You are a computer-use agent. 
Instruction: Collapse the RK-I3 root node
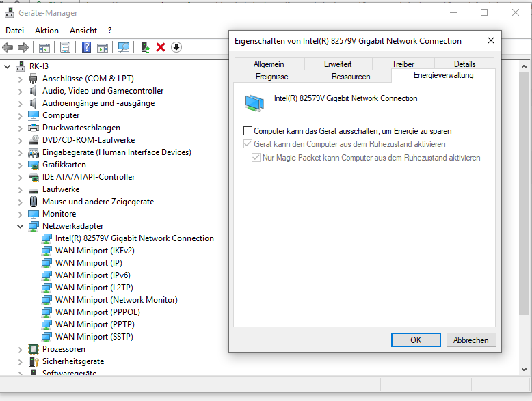click(x=7, y=66)
